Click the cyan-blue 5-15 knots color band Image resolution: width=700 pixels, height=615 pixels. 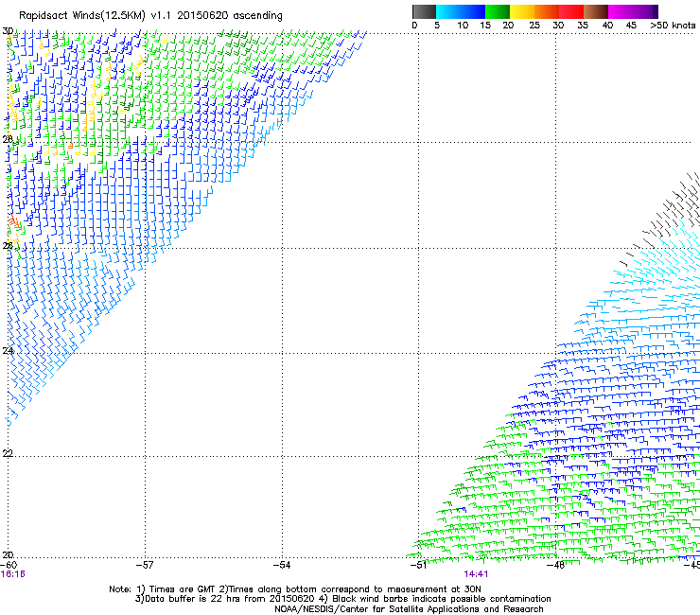coord(461,11)
